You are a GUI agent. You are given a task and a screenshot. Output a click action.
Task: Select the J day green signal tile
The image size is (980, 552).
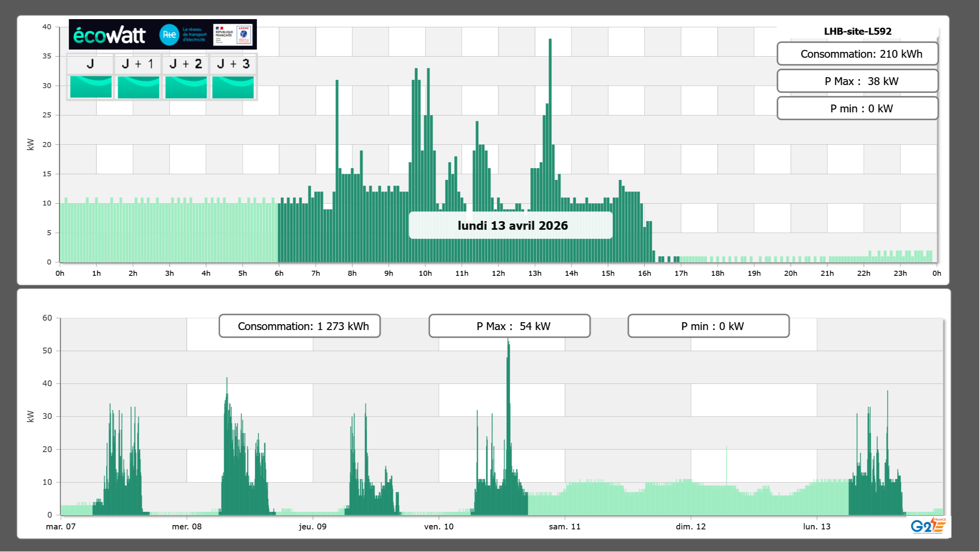point(91,87)
